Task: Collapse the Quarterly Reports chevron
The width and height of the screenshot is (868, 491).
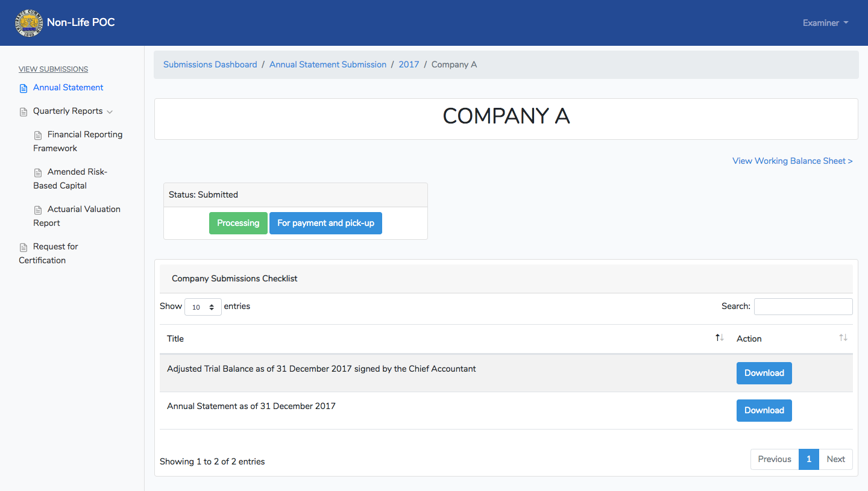Action: [x=109, y=111]
